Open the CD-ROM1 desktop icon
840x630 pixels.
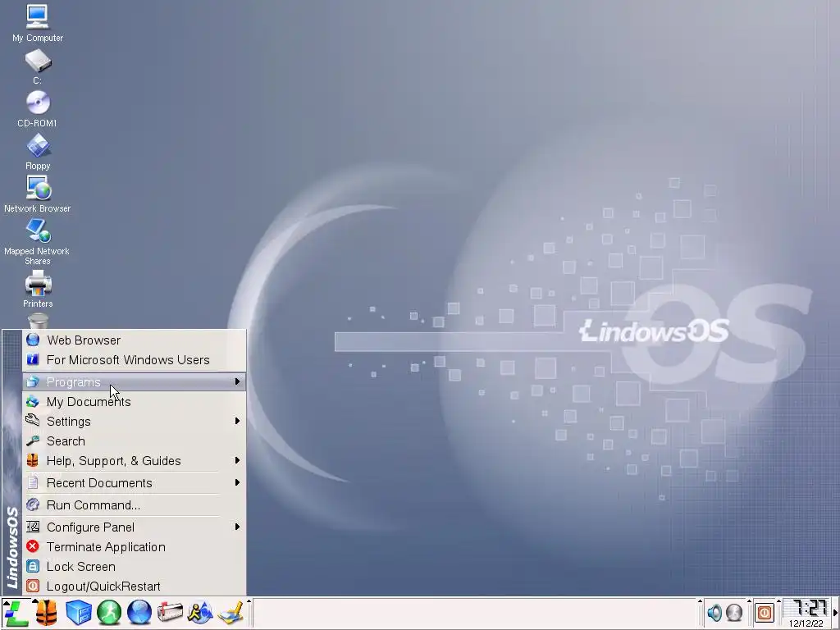38,109
